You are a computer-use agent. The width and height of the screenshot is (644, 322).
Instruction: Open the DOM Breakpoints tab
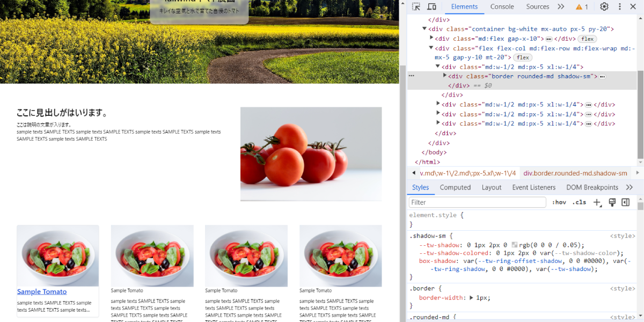point(592,187)
